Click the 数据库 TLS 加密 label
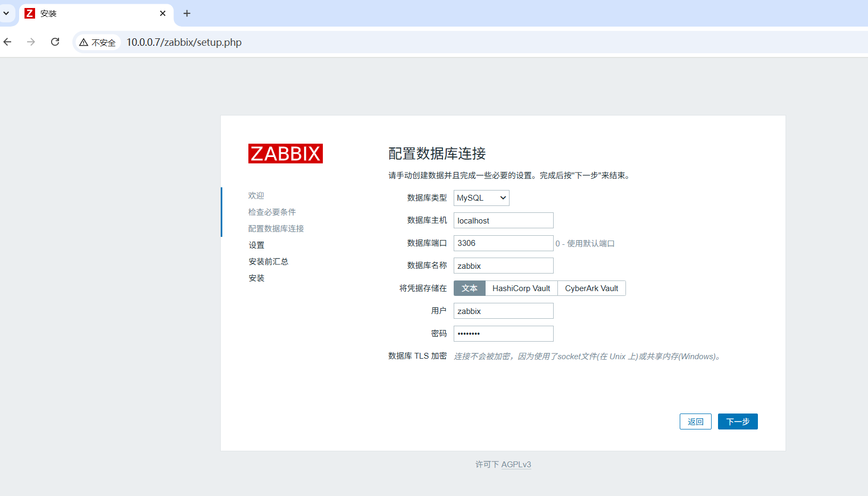This screenshot has width=868, height=496. pos(418,356)
